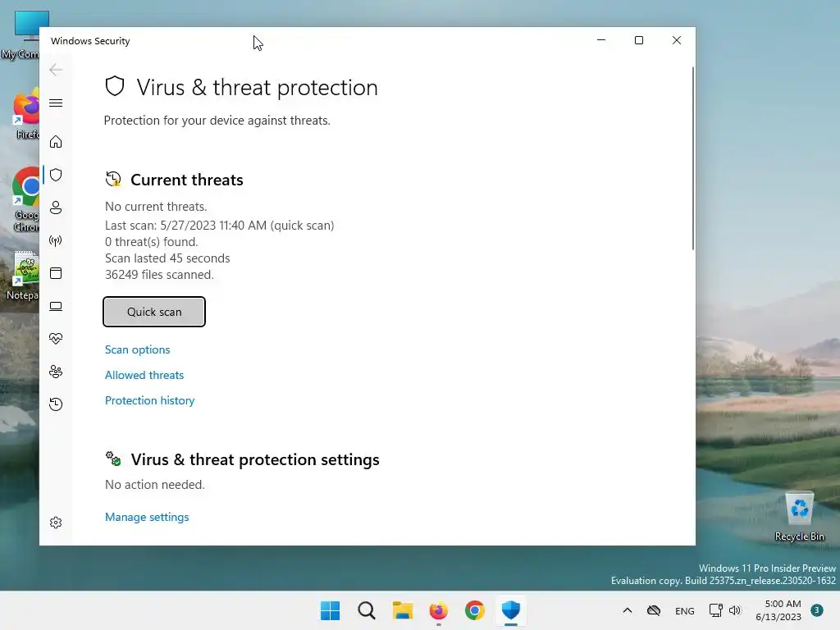Open Family options icon
Viewport: 840px width, 630px height.
tap(56, 372)
